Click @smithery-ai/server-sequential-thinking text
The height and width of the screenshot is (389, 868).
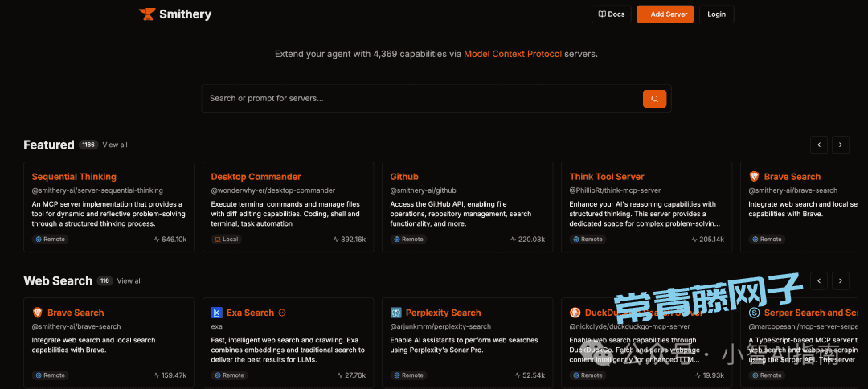coord(97,190)
